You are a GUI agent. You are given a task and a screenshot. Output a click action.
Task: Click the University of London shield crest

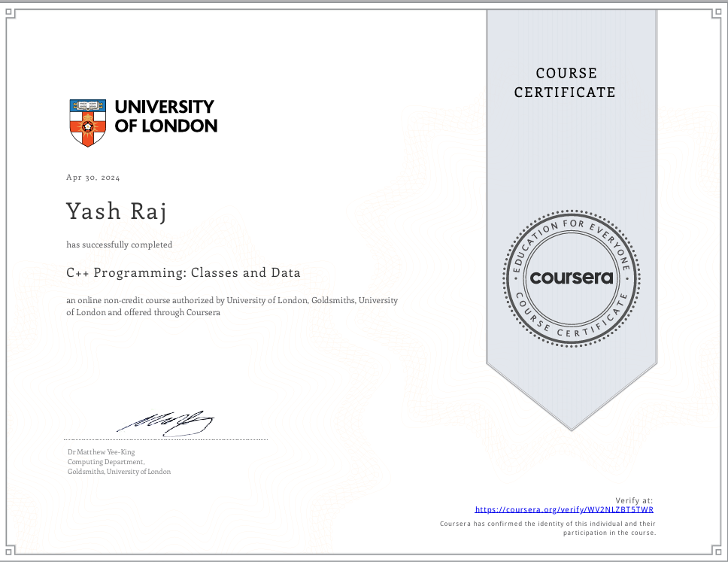[x=88, y=123]
